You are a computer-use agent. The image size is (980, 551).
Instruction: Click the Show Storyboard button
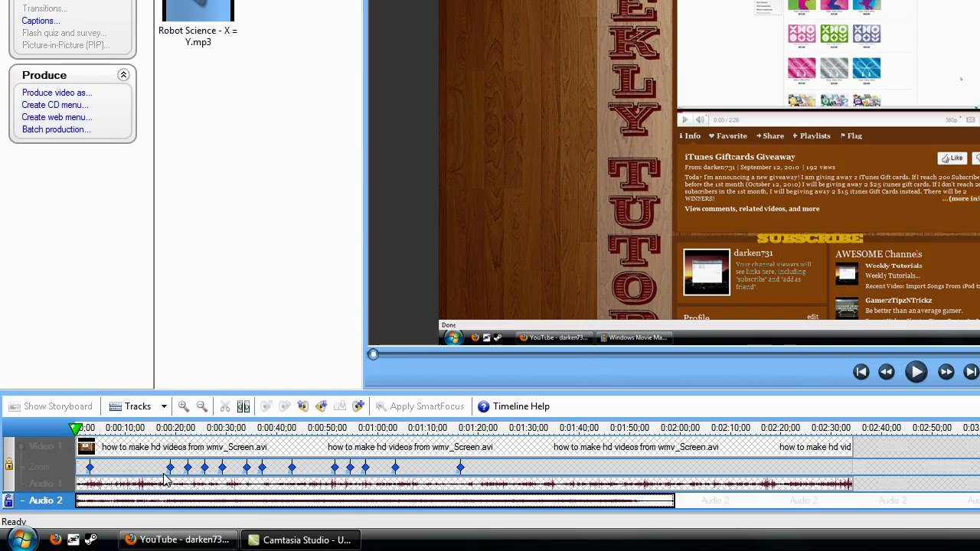[51, 406]
